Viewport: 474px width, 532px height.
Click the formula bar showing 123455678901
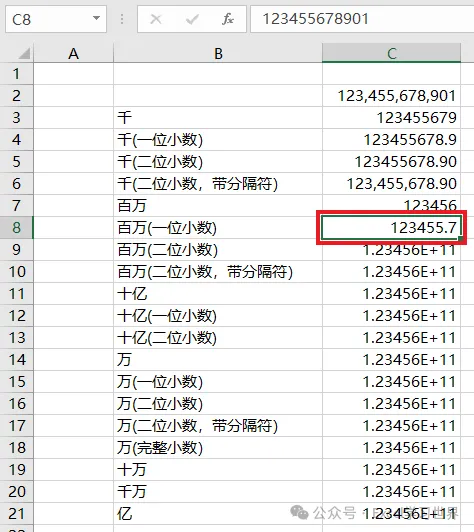[x=362, y=19]
